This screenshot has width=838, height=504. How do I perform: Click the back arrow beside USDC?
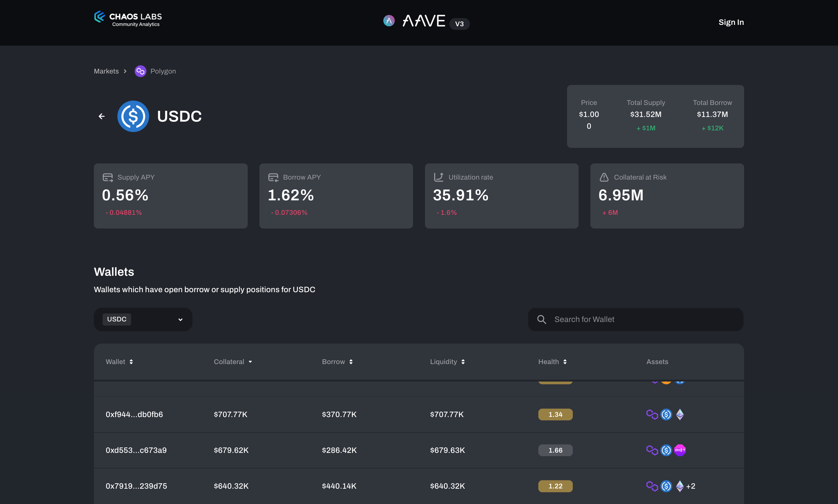[x=101, y=116]
